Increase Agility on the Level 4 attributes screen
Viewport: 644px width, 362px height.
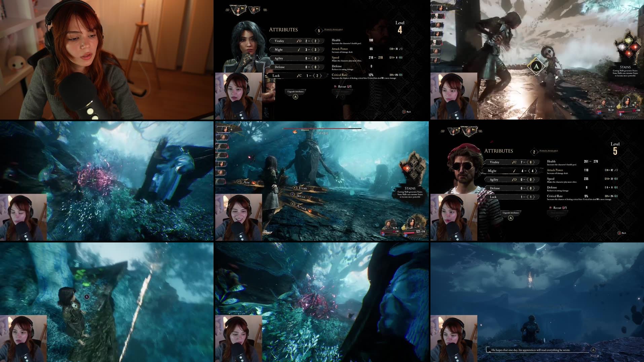(318, 59)
